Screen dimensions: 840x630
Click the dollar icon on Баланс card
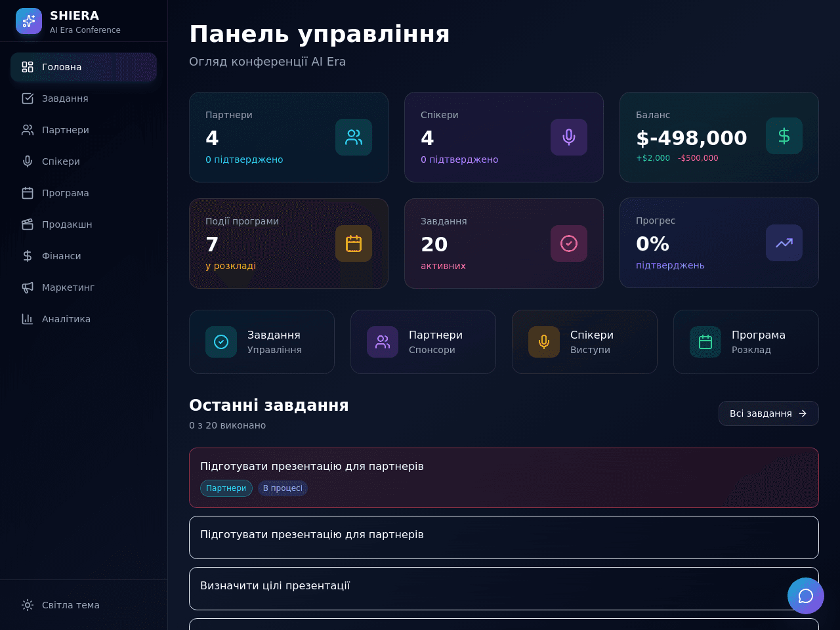[784, 136]
